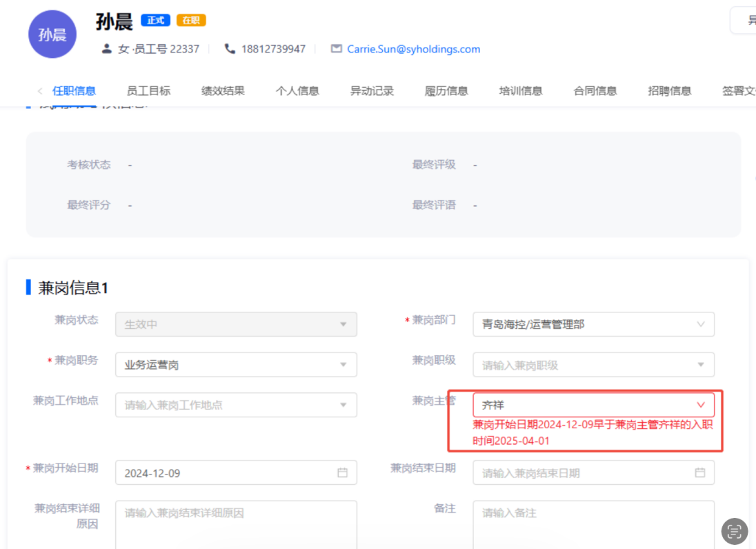
Task: Switch to the 员工目标 tab
Action: click(x=148, y=90)
